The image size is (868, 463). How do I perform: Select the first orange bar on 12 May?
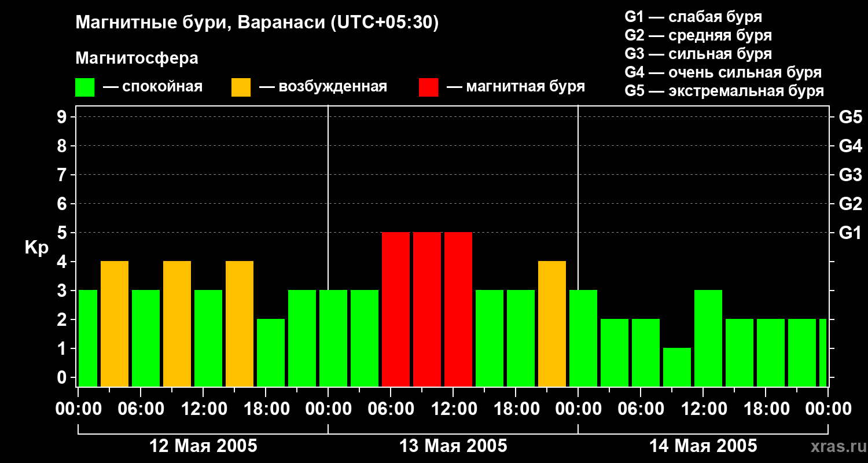[x=115, y=324]
